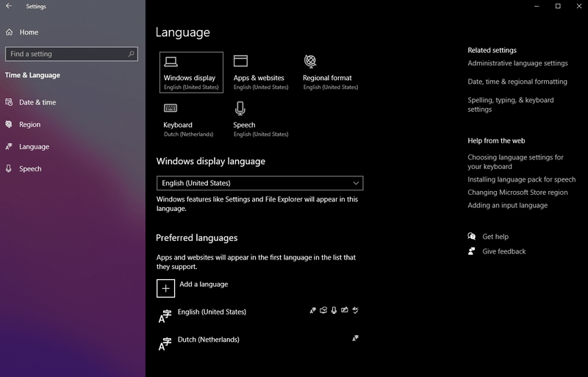The height and width of the screenshot is (377, 588).
Task: Click the back arrow in Settings
Action: (x=9, y=6)
